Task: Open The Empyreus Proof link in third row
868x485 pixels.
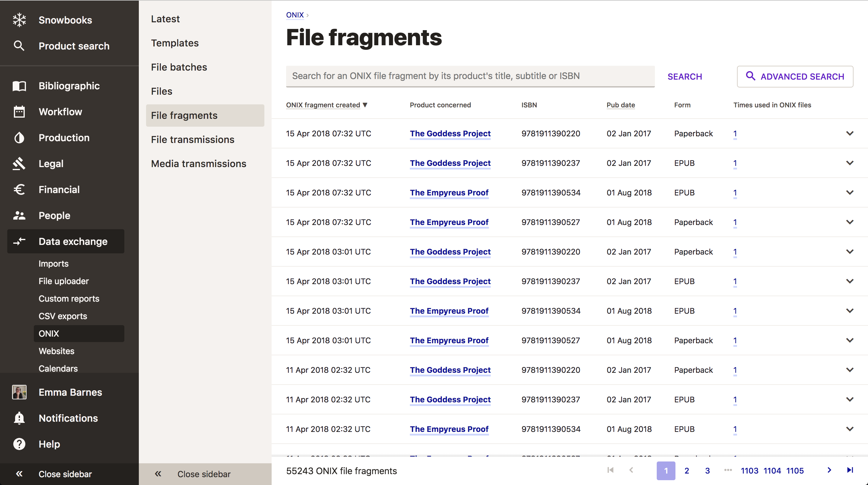Action: pos(449,193)
